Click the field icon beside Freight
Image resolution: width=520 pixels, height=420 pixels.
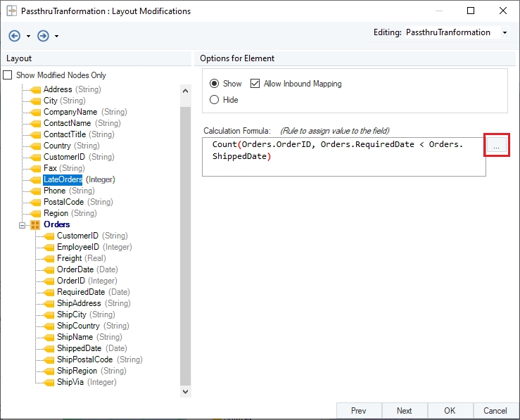49,258
